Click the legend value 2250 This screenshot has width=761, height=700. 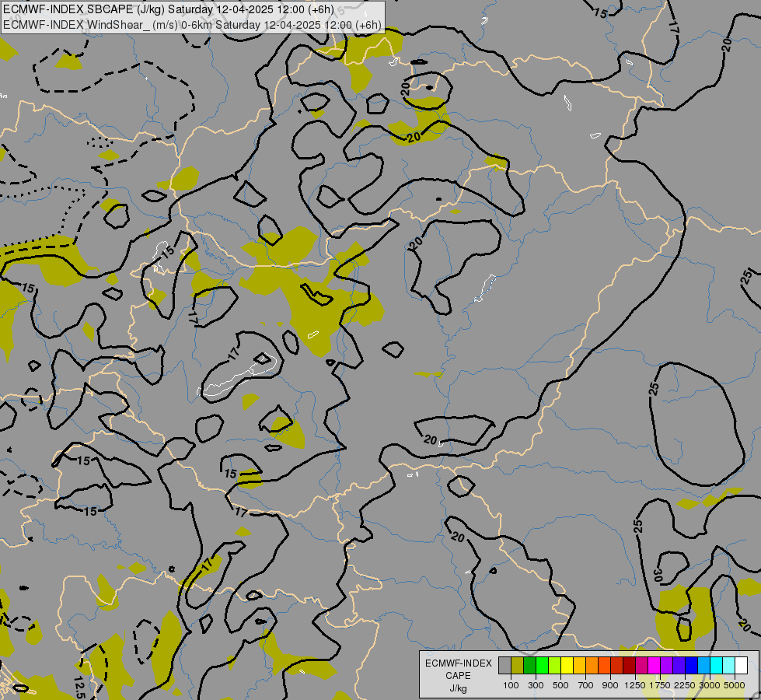click(685, 685)
